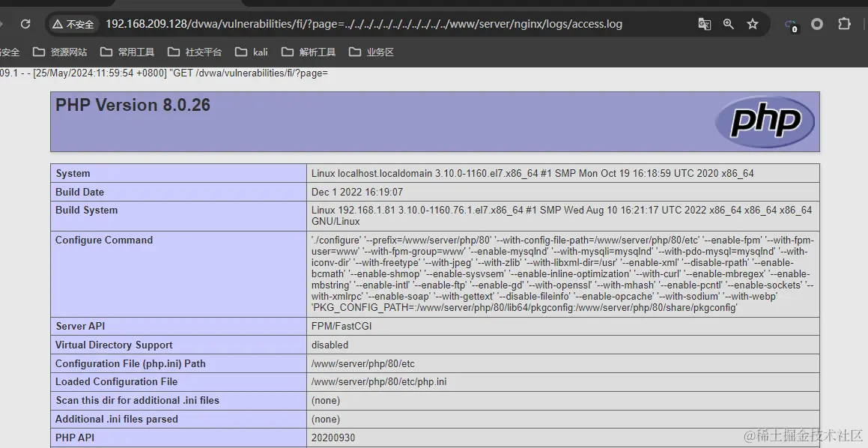Open the 社交平台 bookmark folder
Viewport: 868px width, 448px height.
[x=195, y=52]
